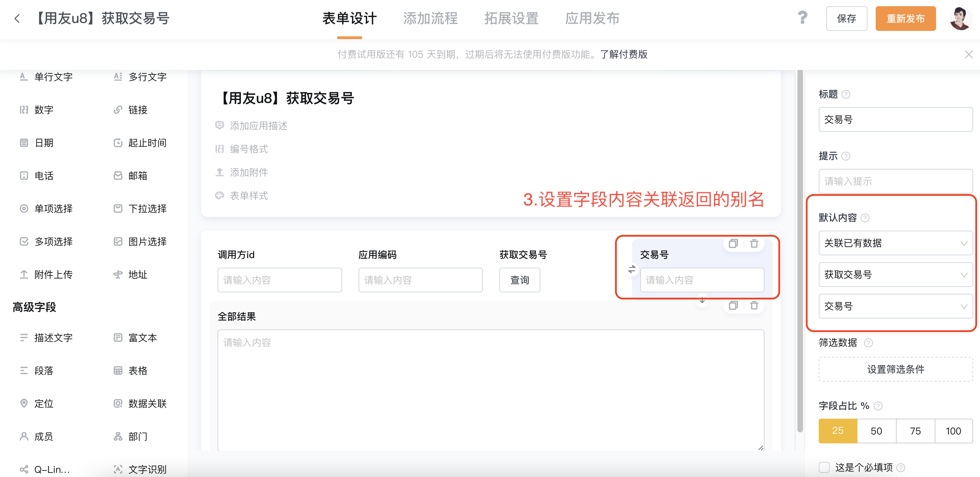Click the 调用方id input field
The width and height of the screenshot is (980, 477).
tap(280, 280)
